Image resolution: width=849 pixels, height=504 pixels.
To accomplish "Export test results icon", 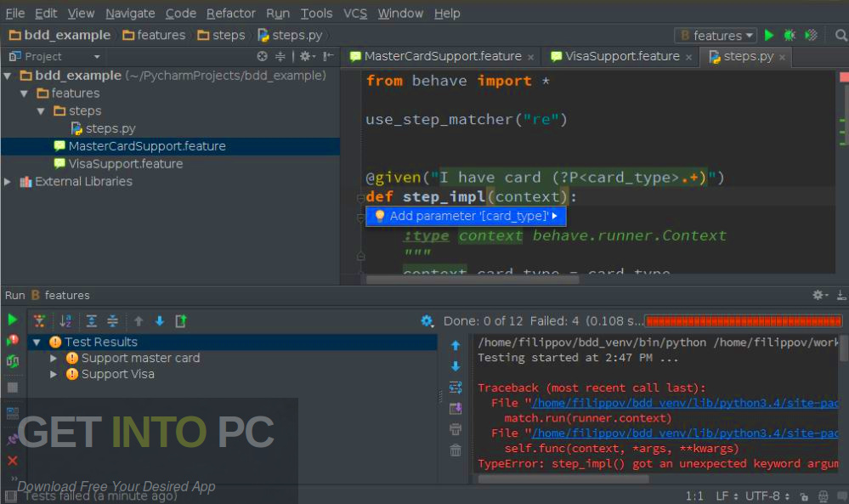I will click(181, 321).
